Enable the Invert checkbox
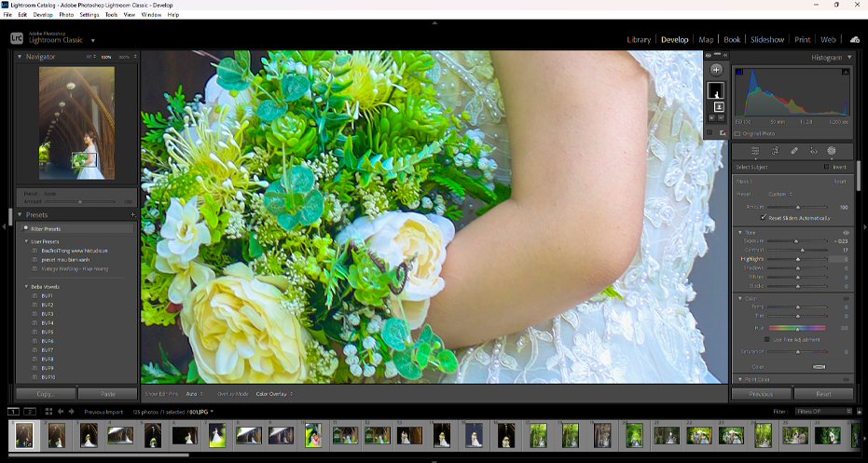The image size is (868, 463). click(x=826, y=167)
